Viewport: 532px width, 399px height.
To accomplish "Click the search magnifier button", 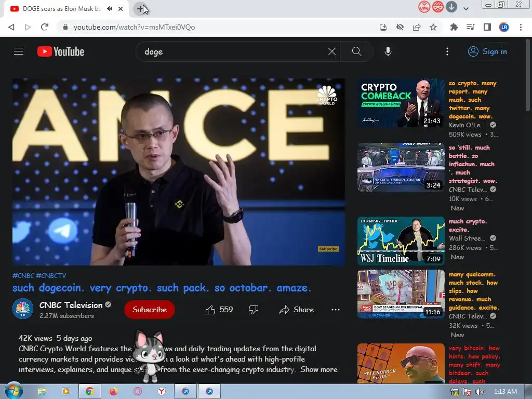I will click(x=356, y=51).
